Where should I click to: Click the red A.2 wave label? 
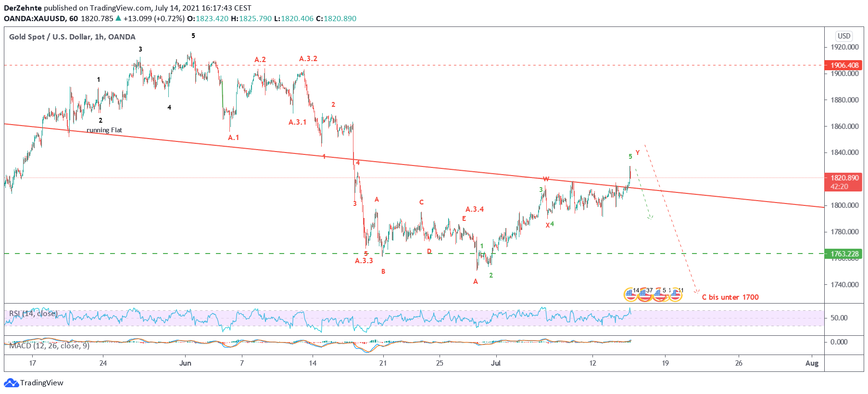(x=260, y=60)
